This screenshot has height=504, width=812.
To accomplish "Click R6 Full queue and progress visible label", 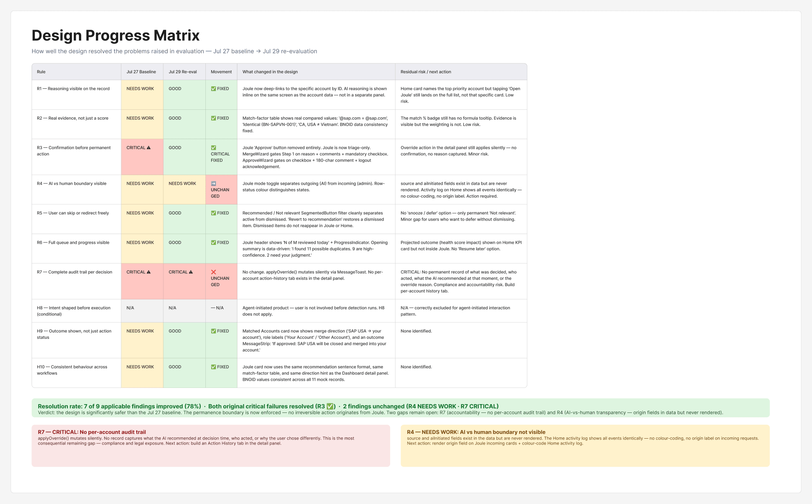I will (x=73, y=242).
